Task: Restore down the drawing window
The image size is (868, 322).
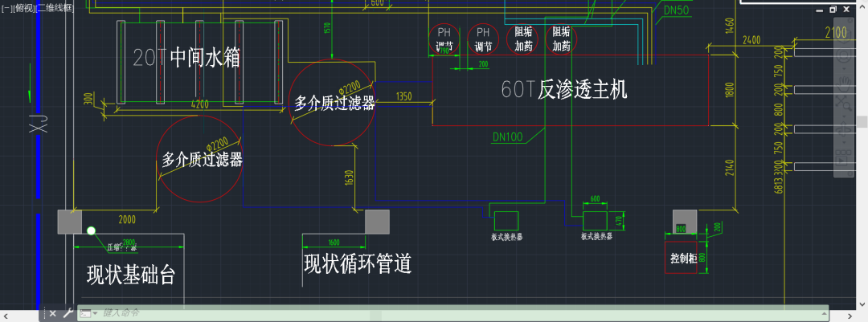Action: [833, 9]
